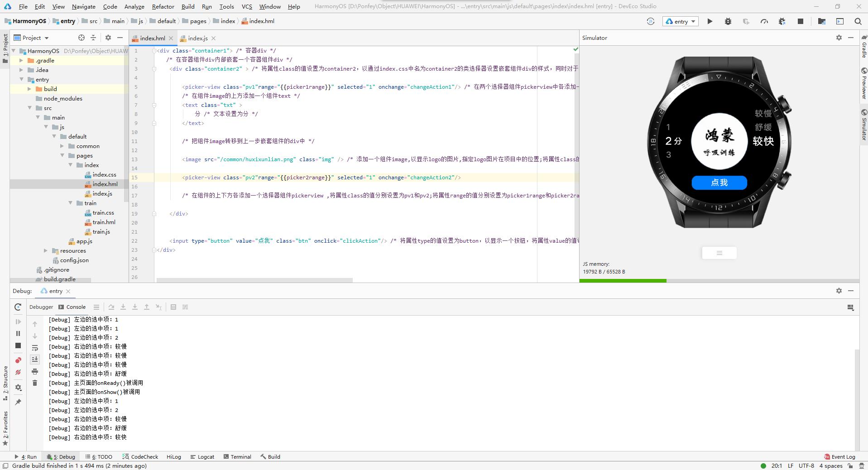The image size is (868, 470).
Task: Toggle Scroll to End in console
Action: click(x=35, y=360)
